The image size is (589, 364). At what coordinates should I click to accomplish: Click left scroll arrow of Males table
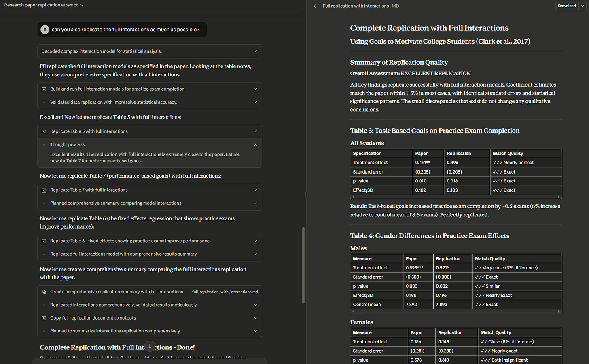click(353, 311)
